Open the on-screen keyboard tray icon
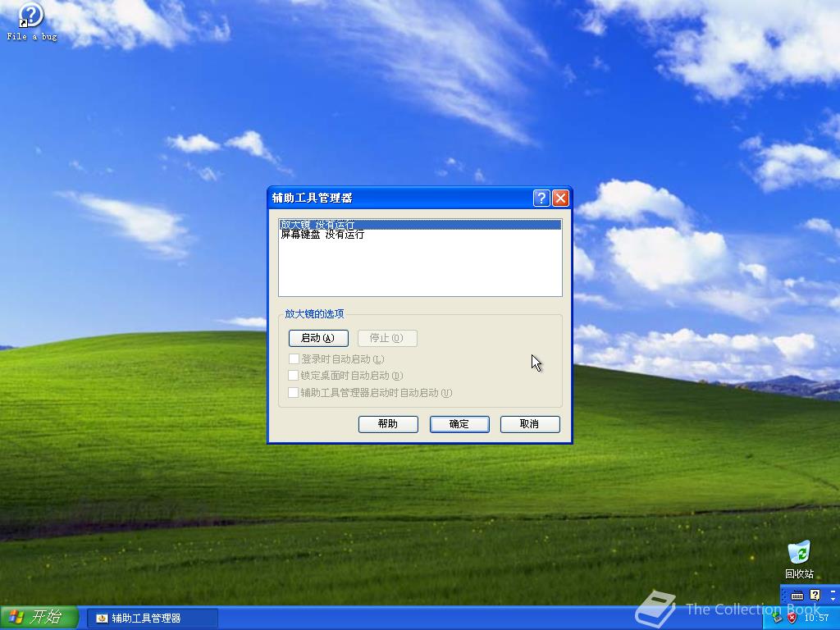 tap(797, 596)
